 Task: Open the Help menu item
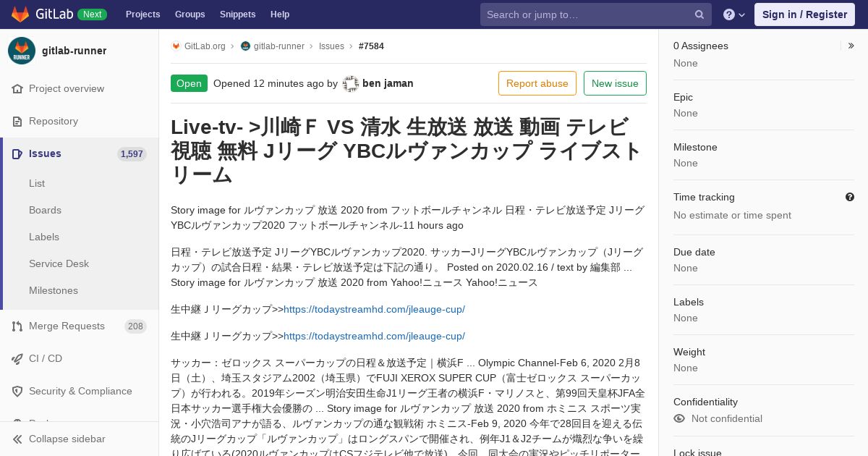pyautogui.click(x=280, y=14)
